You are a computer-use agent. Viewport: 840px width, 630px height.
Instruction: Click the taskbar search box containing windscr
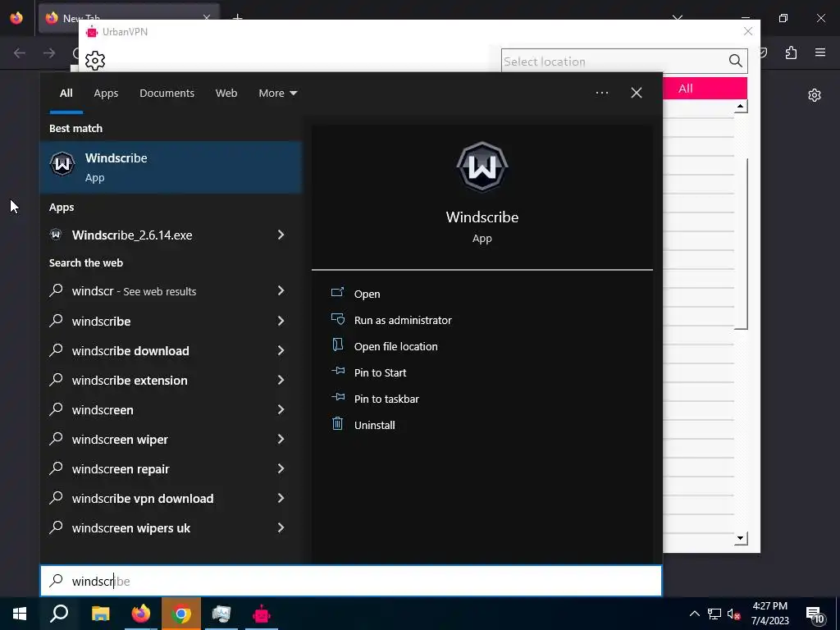click(351, 581)
